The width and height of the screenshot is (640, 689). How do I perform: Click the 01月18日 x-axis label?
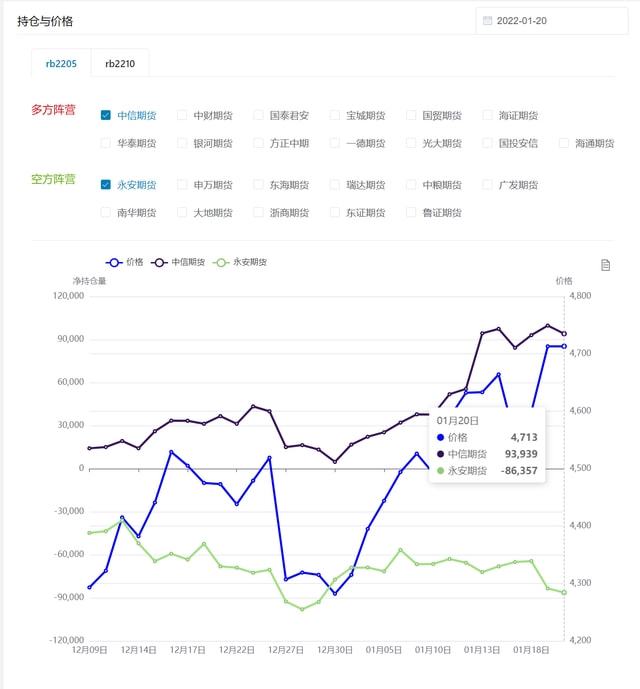531,650
